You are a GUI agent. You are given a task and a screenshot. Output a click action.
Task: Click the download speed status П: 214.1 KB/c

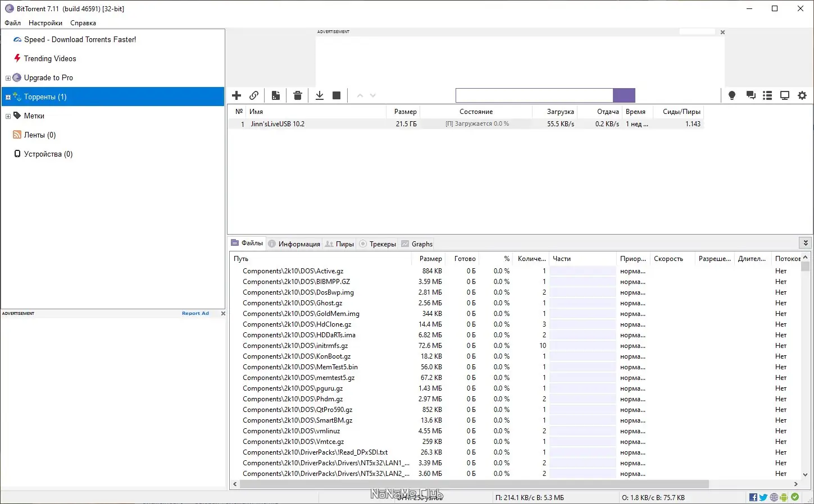click(529, 498)
